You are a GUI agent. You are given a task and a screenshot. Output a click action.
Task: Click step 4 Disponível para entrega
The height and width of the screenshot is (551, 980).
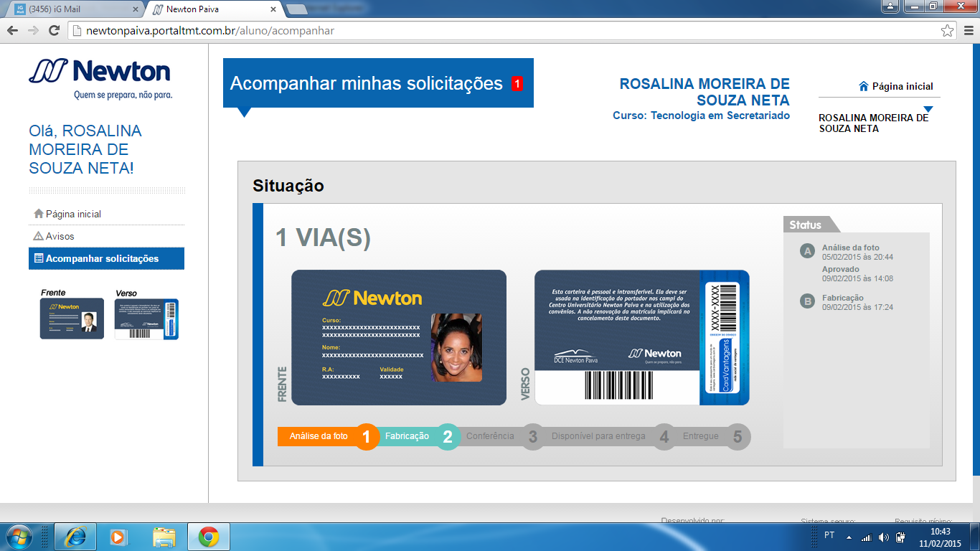[x=611, y=436]
